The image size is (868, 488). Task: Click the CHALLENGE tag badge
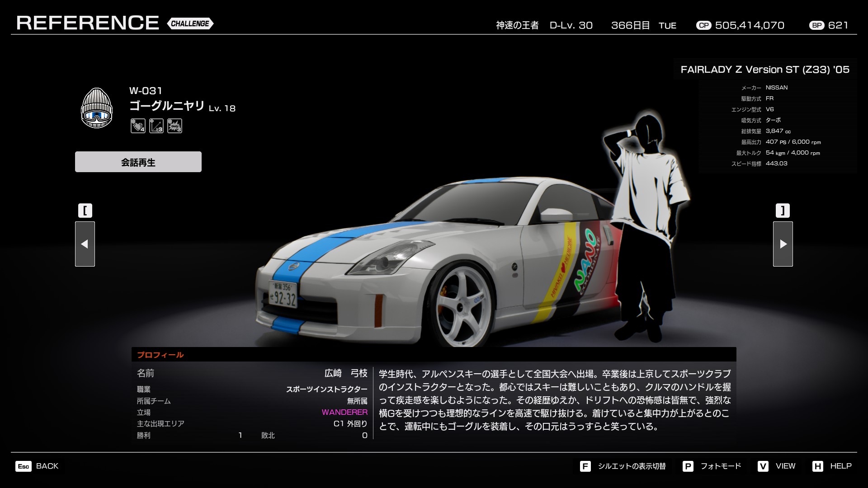coord(190,23)
